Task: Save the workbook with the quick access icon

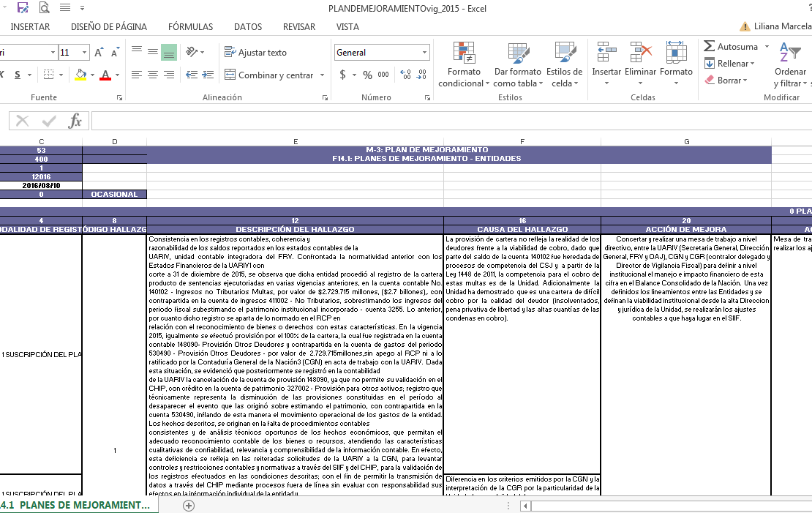Action: coord(23,8)
